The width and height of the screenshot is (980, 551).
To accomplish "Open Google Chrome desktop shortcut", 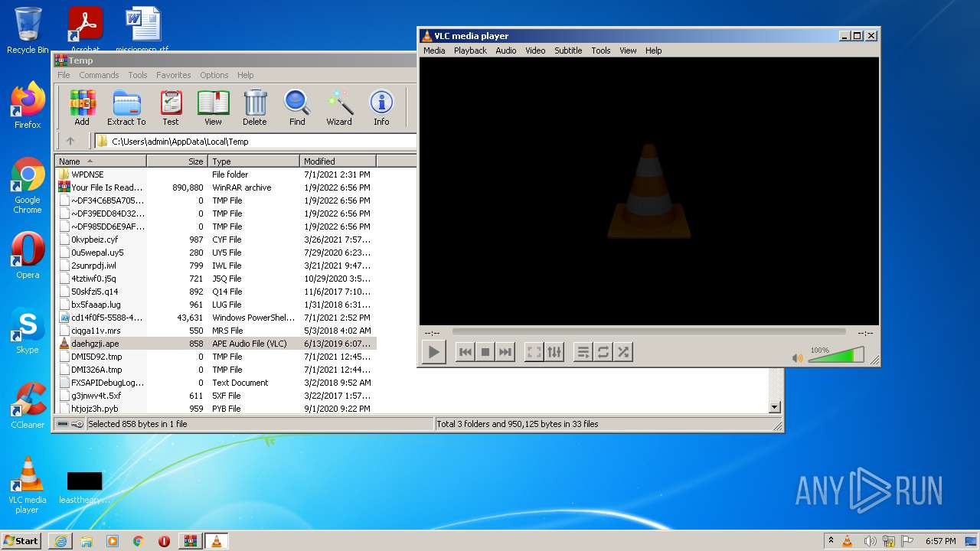I will pos(28,185).
